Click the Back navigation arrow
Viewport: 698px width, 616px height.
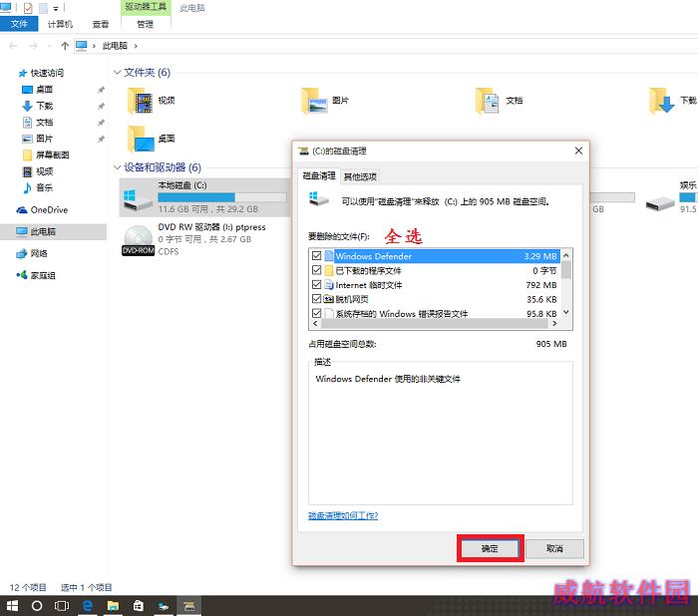point(13,46)
